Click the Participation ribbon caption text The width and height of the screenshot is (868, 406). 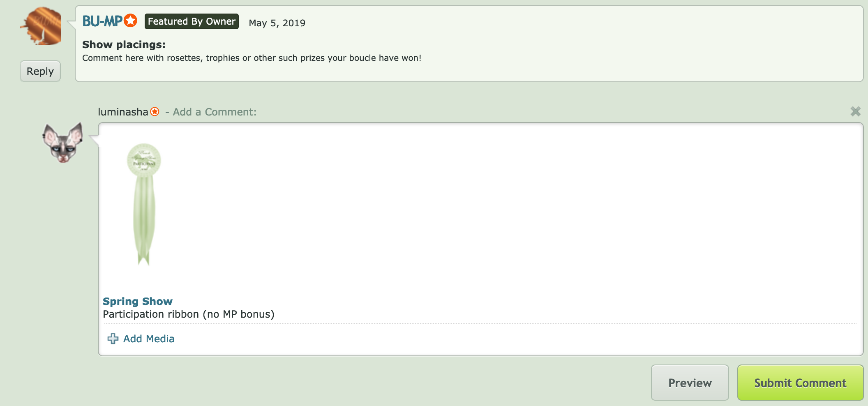[189, 314]
